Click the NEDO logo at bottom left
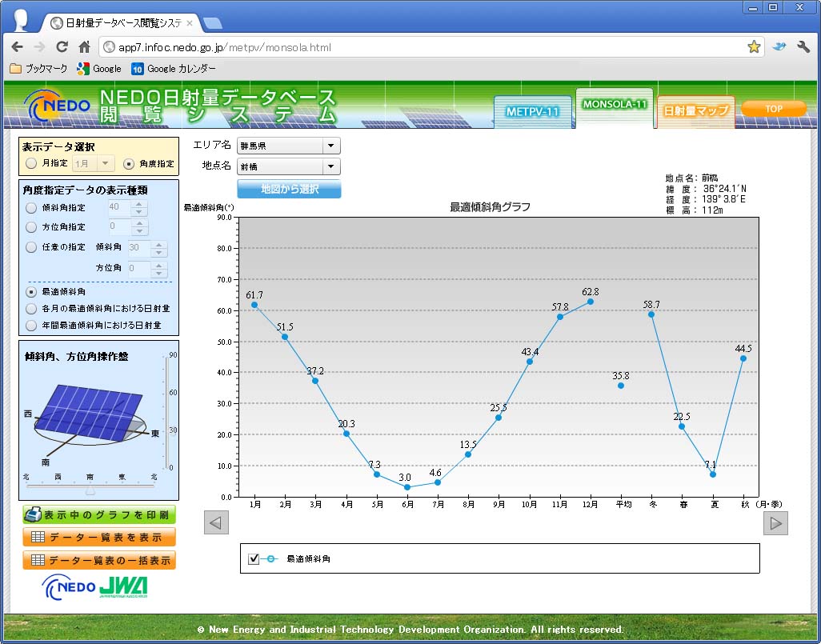Image resolution: width=821 pixels, height=644 pixels. (x=69, y=587)
